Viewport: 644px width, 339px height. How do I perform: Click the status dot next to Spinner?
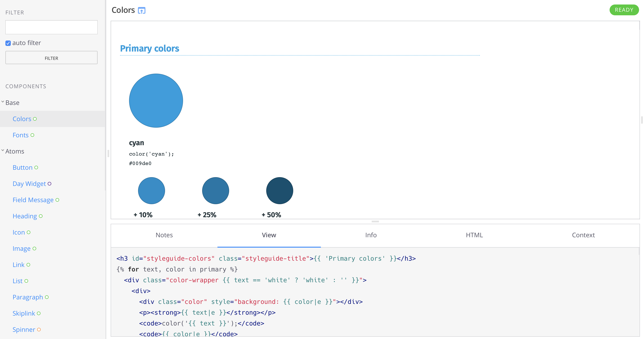click(x=39, y=330)
